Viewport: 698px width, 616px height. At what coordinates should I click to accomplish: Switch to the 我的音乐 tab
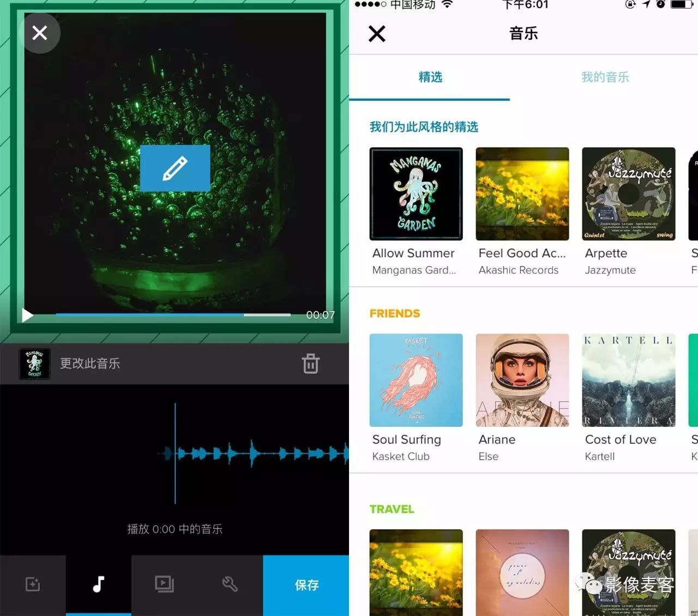[605, 77]
